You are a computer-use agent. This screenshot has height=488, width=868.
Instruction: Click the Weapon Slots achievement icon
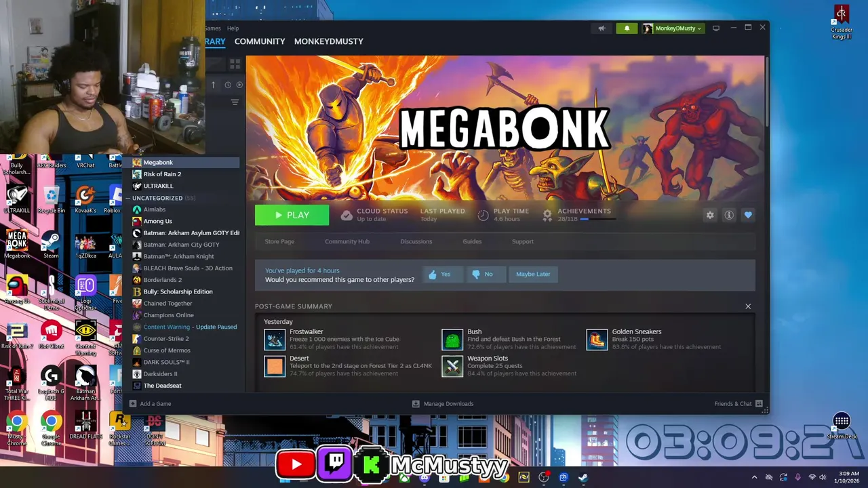(x=452, y=366)
